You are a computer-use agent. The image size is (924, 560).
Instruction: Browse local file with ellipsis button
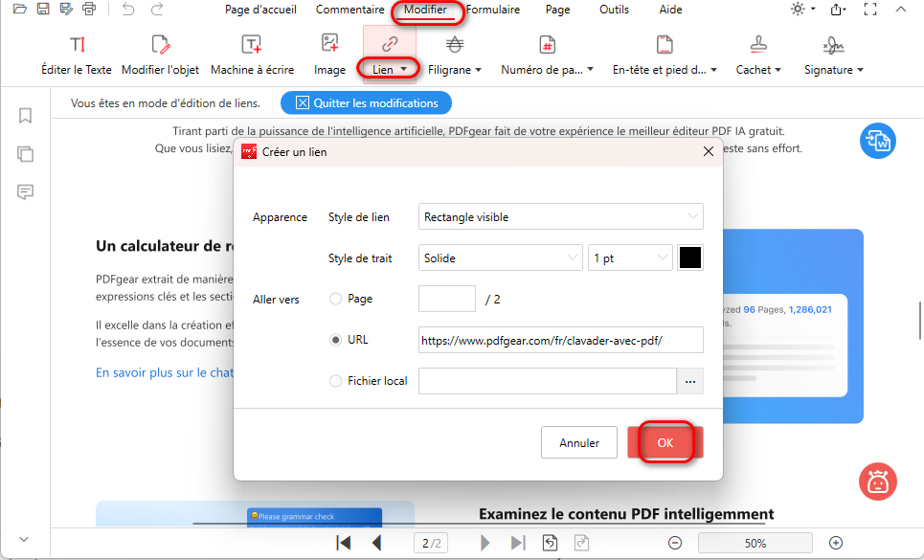coord(690,381)
